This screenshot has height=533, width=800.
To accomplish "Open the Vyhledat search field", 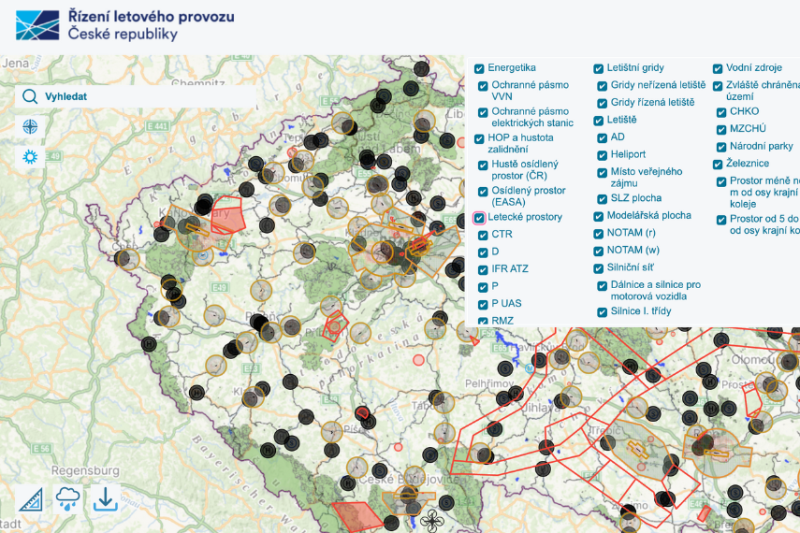I will coord(135,96).
